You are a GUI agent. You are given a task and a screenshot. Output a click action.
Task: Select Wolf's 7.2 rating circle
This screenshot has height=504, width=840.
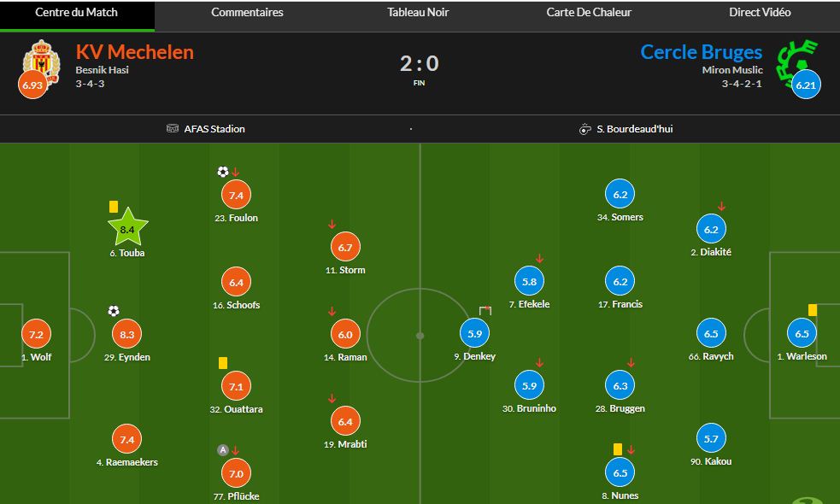pyautogui.click(x=36, y=335)
